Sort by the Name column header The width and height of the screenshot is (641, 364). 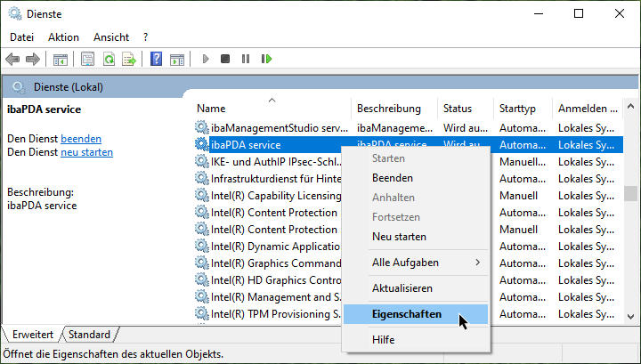271,109
